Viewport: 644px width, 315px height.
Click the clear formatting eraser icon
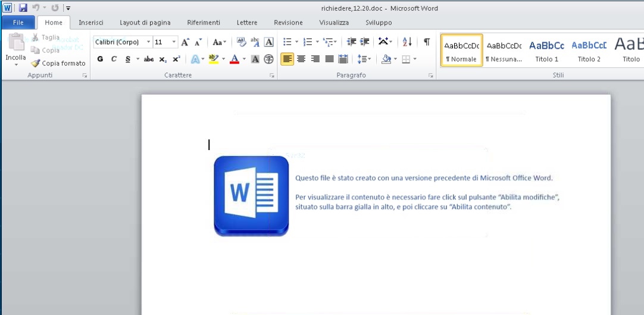[242, 42]
